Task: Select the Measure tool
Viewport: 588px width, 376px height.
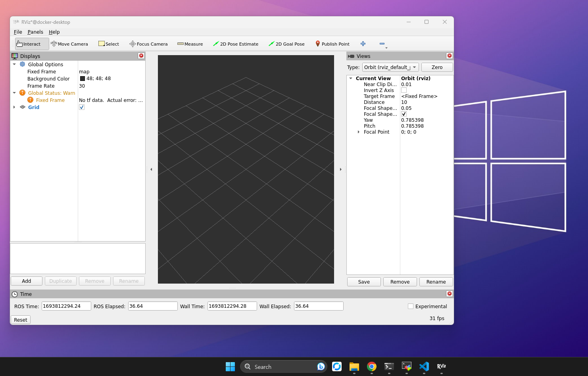Action: [x=190, y=44]
